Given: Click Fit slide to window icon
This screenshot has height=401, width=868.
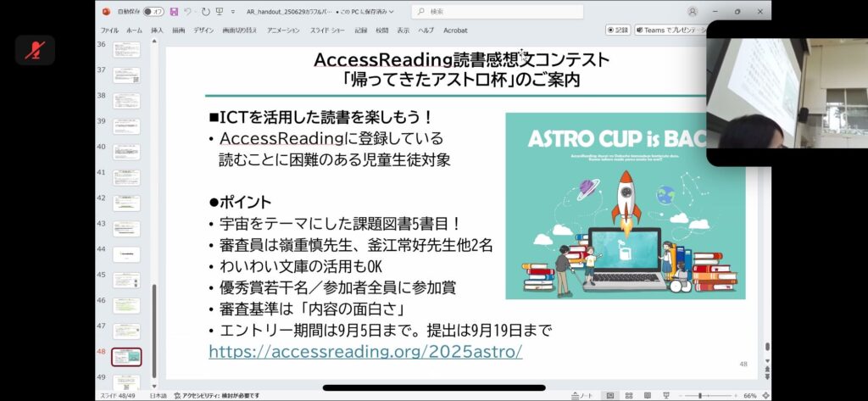Looking at the screenshot, I should [x=765, y=395].
